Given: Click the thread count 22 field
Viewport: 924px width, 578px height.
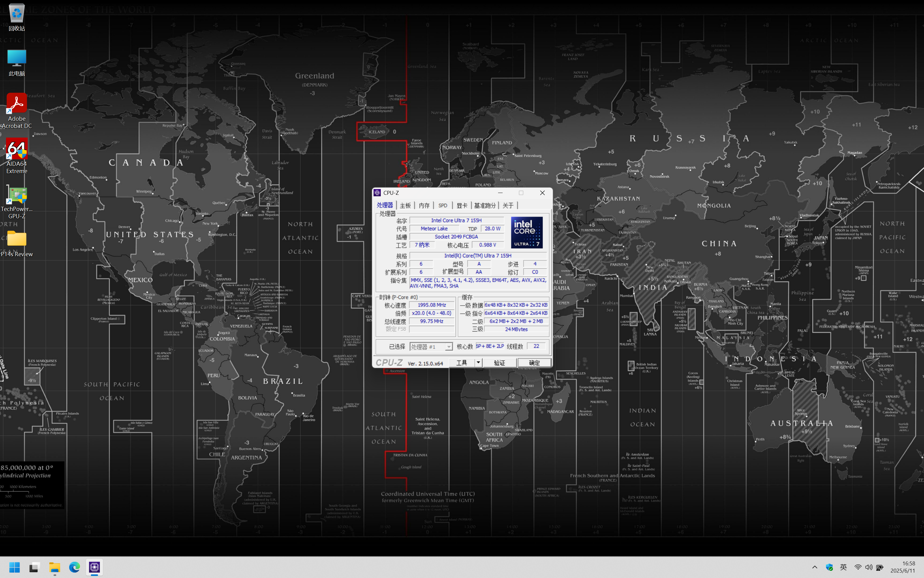Looking at the screenshot, I should [x=536, y=346].
